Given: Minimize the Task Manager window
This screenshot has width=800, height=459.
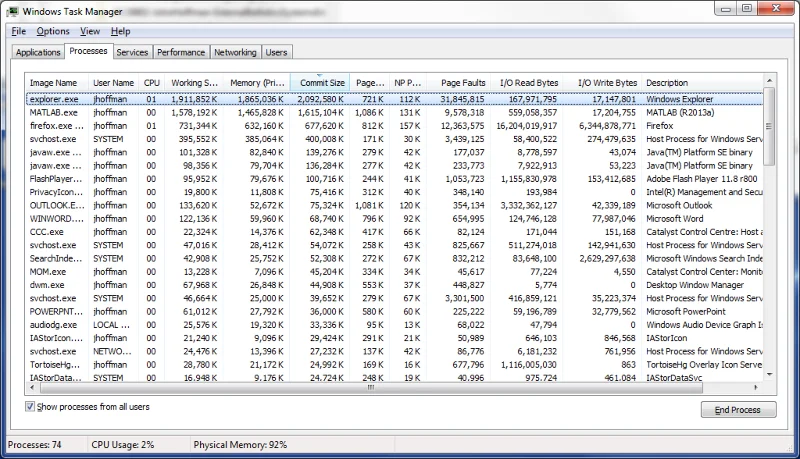Looking at the screenshot, I should [726, 8].
